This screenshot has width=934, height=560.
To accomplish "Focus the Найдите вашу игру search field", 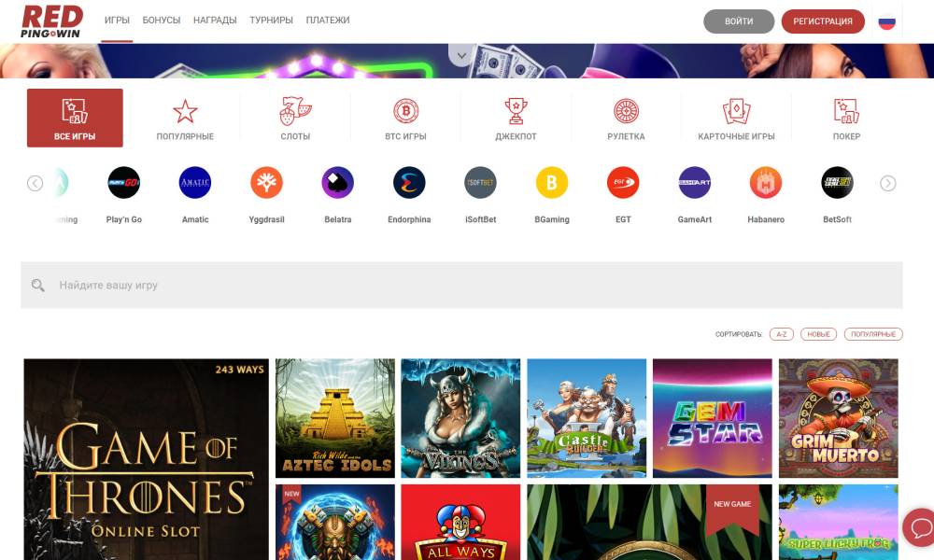I will 461,285.
